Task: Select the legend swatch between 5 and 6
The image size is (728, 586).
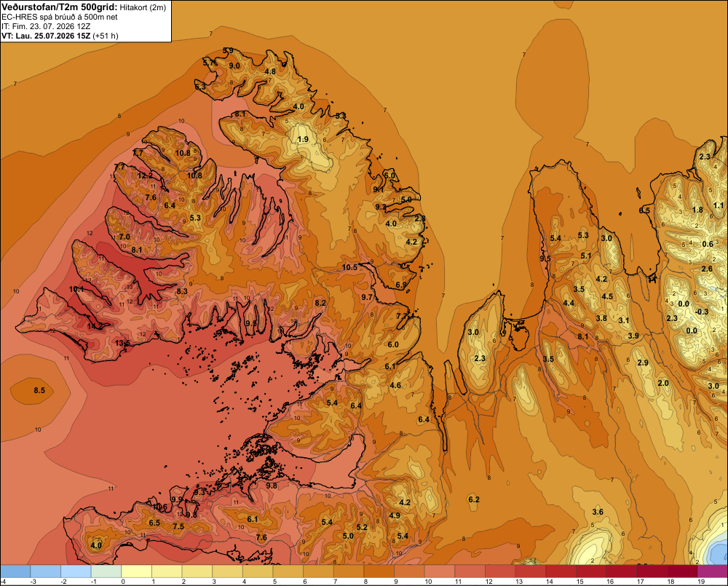Action: [288, 571]
